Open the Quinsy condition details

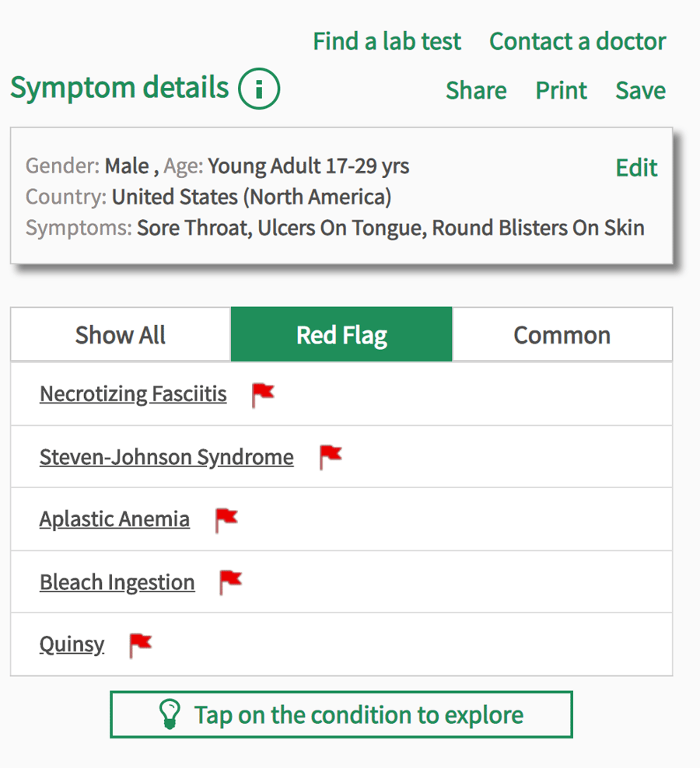tap(72, 644)
